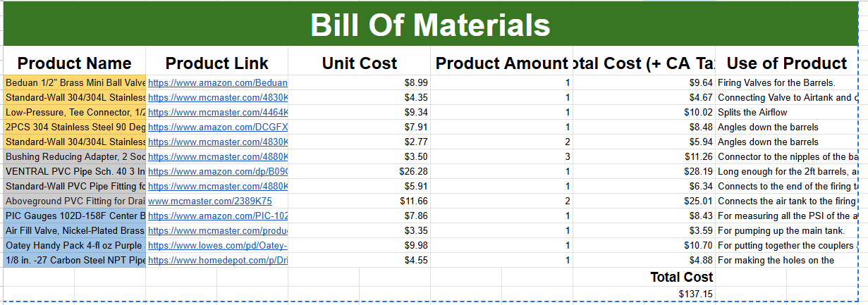This screenshot has height=305, width=868.
Task: Open the PIC Gauges Amazon link
Action: point(217,216)
